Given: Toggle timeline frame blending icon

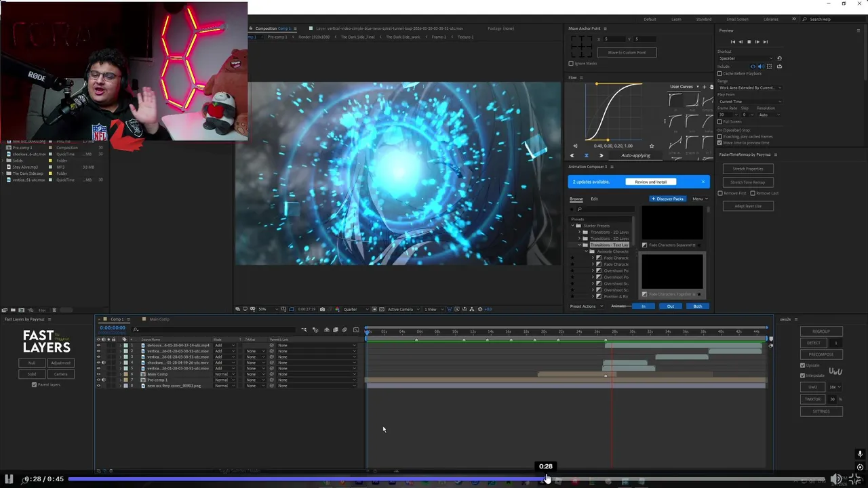Looking at the screenshot, I should click(x=335, y=330).
